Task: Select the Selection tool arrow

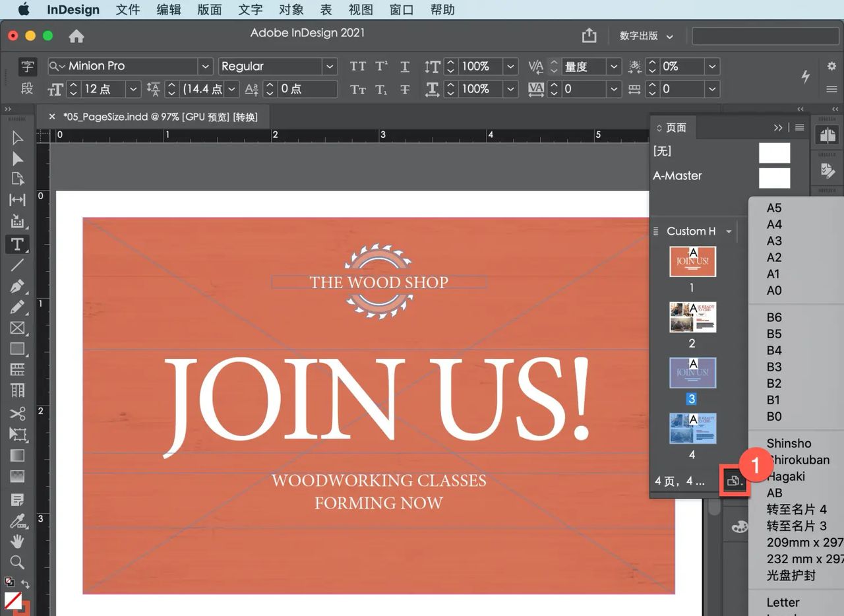Action: tap(18, 137)
